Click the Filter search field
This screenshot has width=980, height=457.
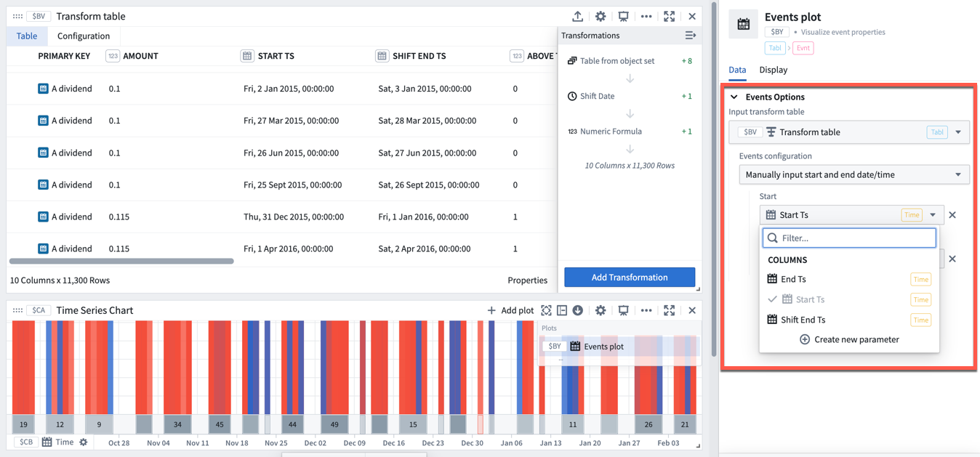click(849, 238)
